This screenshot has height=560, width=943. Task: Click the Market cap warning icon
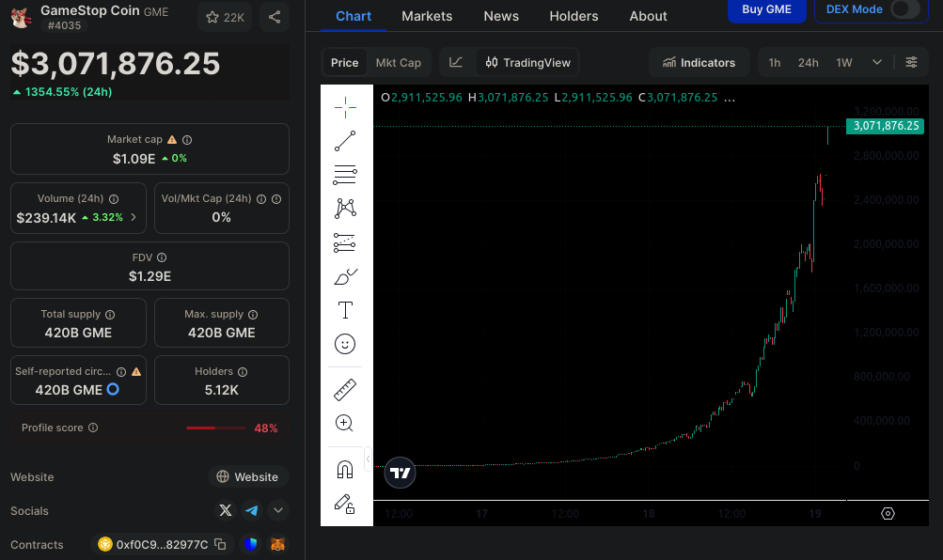point(172,139)
